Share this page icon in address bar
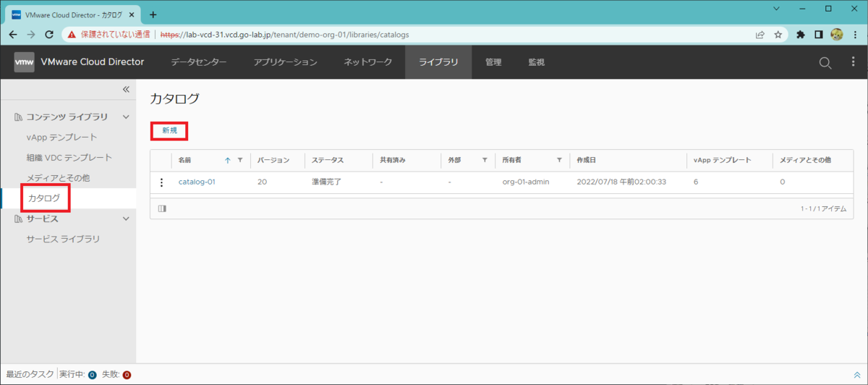 (x=760, y=34)
